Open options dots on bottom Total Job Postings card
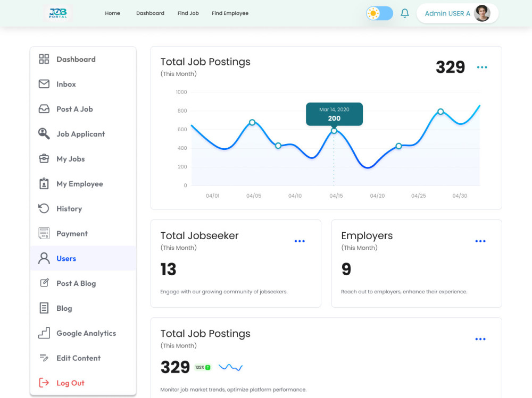 (480, 339)
